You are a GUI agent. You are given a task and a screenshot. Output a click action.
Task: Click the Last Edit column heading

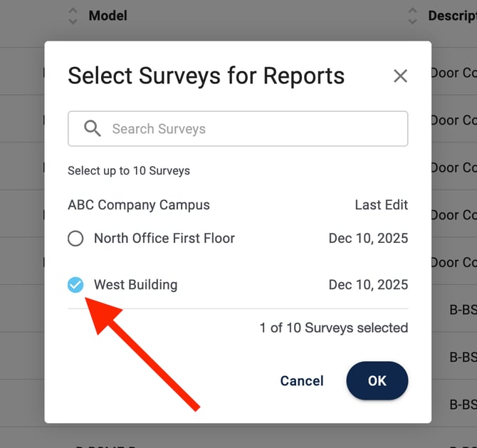(381, 205)
